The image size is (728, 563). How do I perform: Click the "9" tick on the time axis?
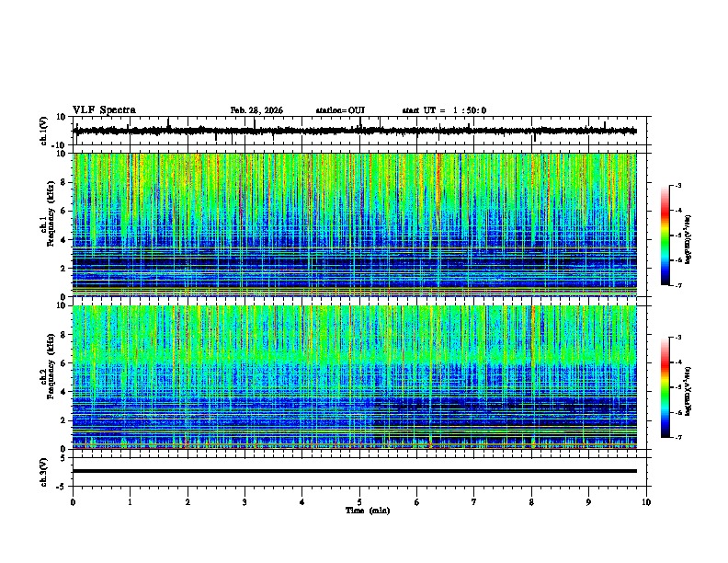click(588, 502)
